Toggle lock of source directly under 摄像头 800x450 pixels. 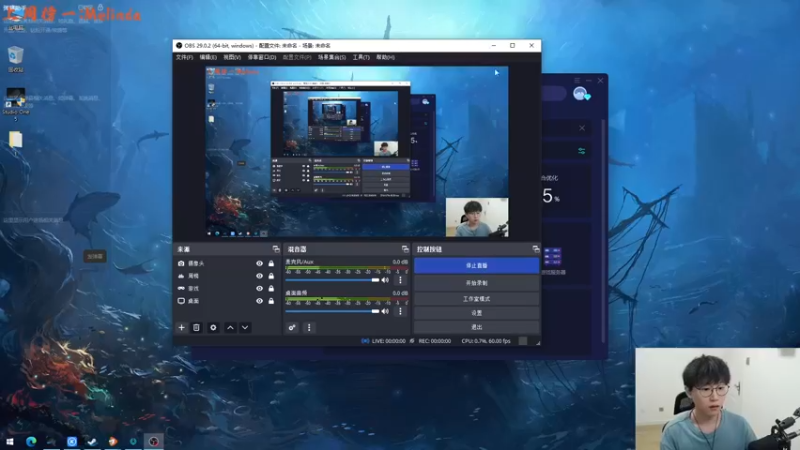(x=271, y=276)
